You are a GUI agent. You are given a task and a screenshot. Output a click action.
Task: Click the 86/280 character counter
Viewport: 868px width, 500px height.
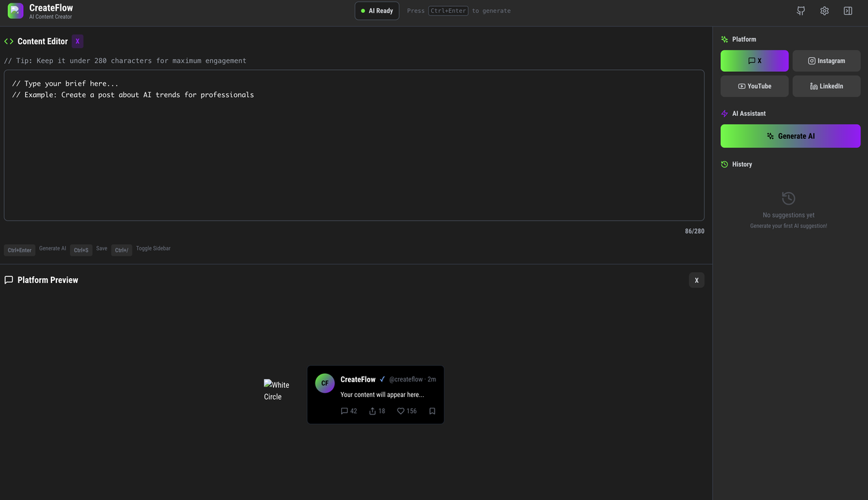[x=694, y=231]
